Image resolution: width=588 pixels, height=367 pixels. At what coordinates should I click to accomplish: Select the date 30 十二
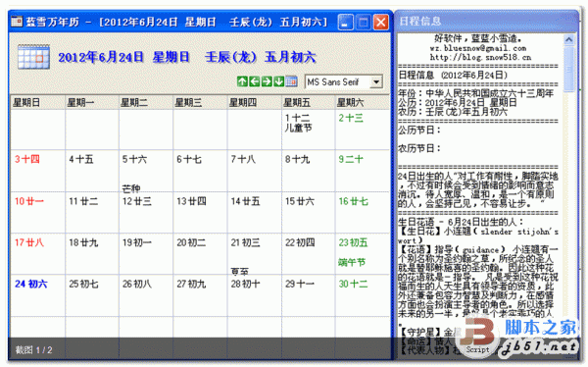(363, 295)
